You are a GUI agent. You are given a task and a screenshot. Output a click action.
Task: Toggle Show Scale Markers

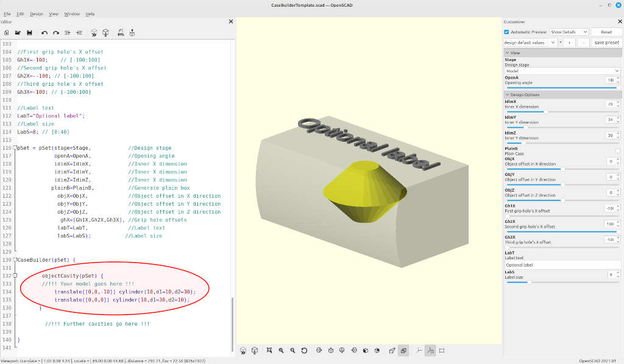pyautogui.click(x=430, y=351)
